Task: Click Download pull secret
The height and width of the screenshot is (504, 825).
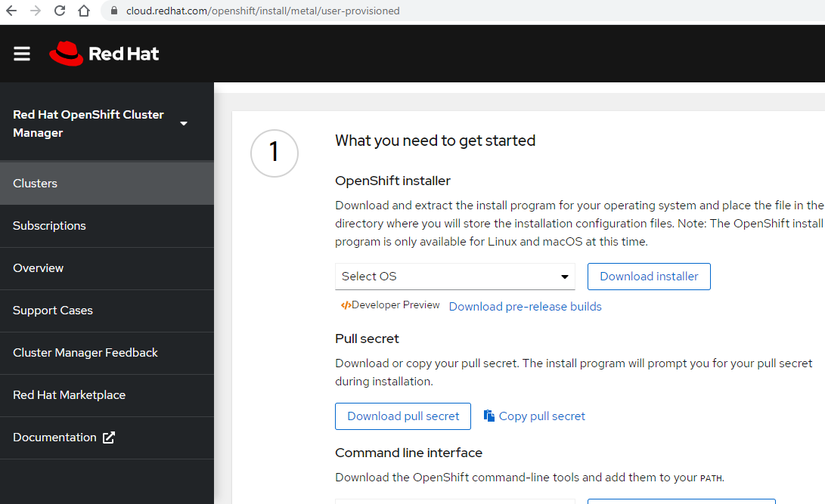Action: pyautogui.click(x=402, y=416)
